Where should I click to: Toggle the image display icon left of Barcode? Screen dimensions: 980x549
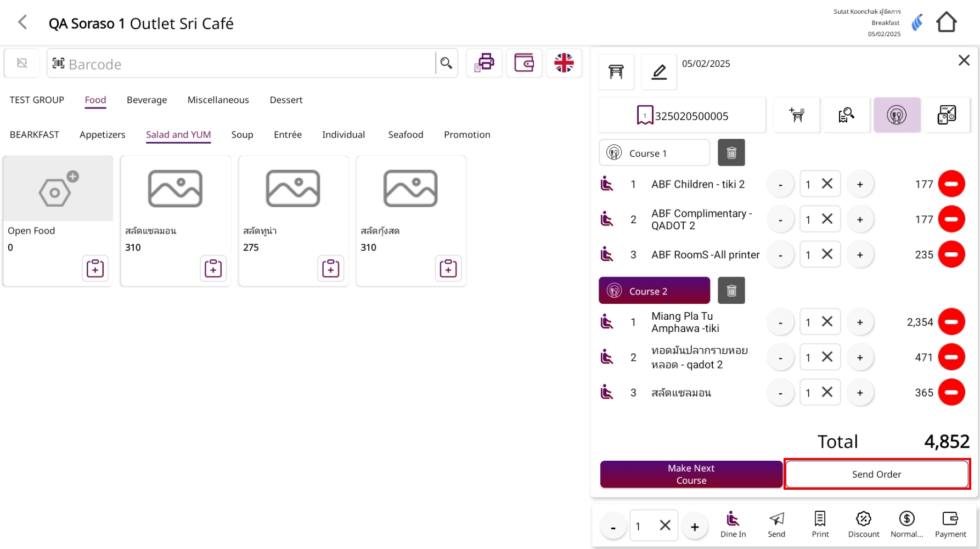(22, 63)
